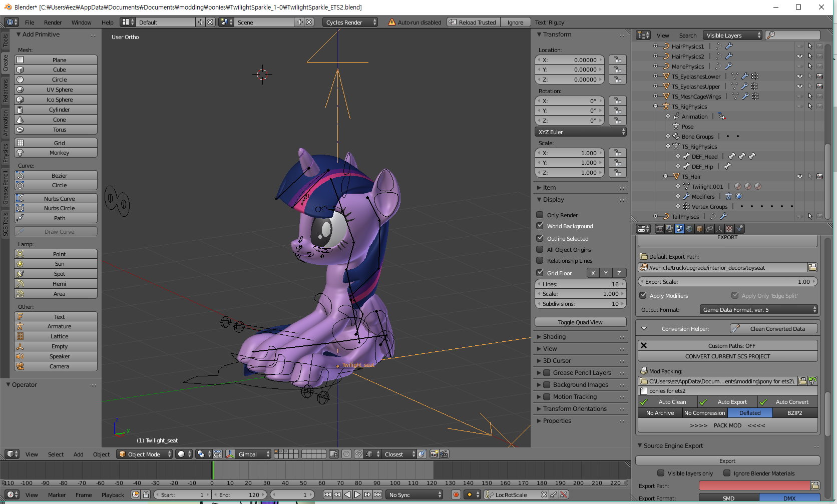
Task: Lock the X location value
Action: tap(618, 60)
